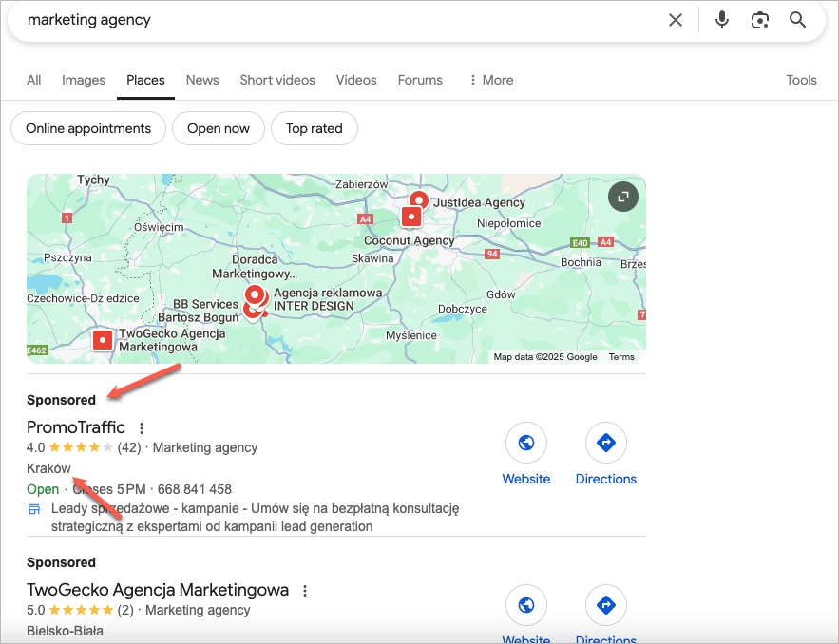
Task: Open the Tools button
Action: tap(801, 80)
